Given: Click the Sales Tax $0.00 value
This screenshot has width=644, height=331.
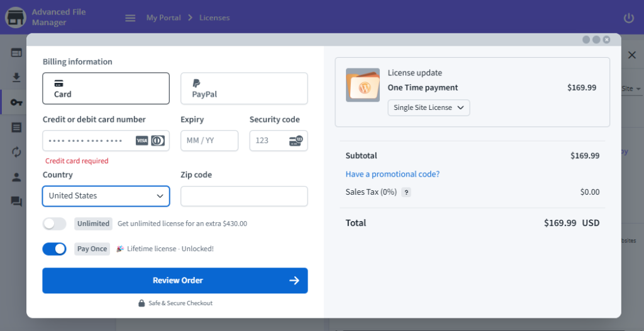Looking at the screenshot, I should point(590,192).
